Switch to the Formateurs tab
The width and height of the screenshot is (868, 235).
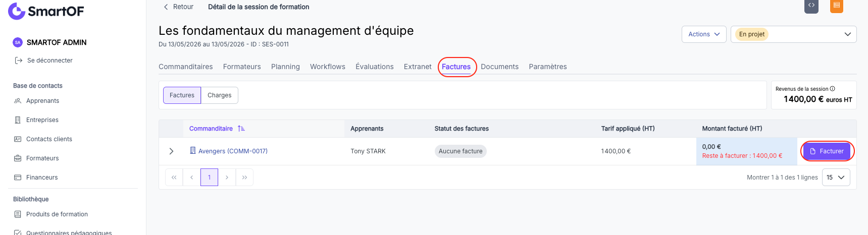[242, 67]
